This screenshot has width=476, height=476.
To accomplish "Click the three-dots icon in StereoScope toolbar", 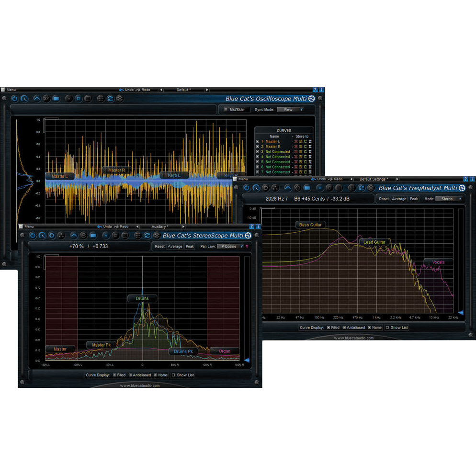I will [x=61, y=235].
